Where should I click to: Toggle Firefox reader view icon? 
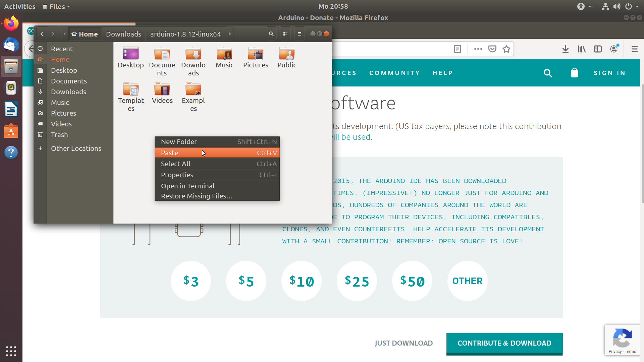[x=458, y=49]
